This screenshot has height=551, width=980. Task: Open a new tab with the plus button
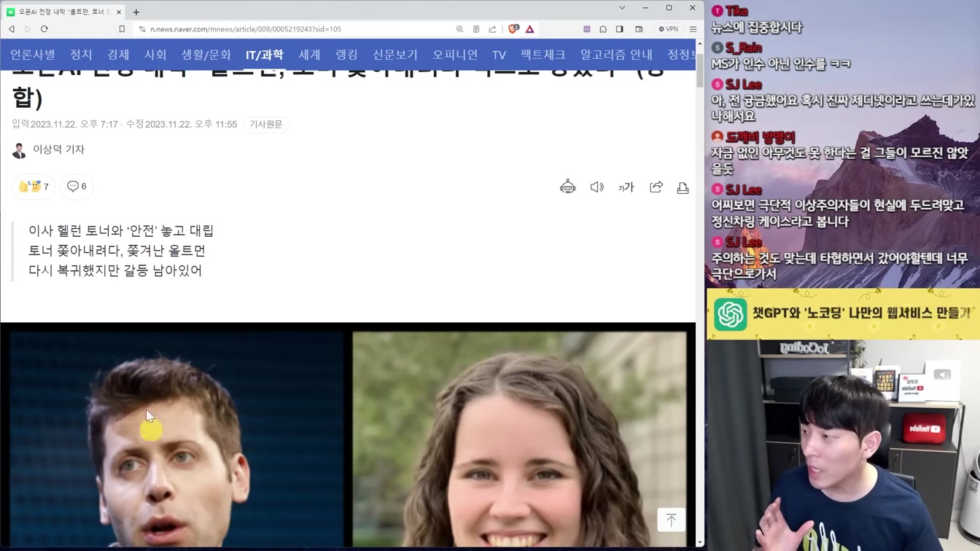coord(136,12)
